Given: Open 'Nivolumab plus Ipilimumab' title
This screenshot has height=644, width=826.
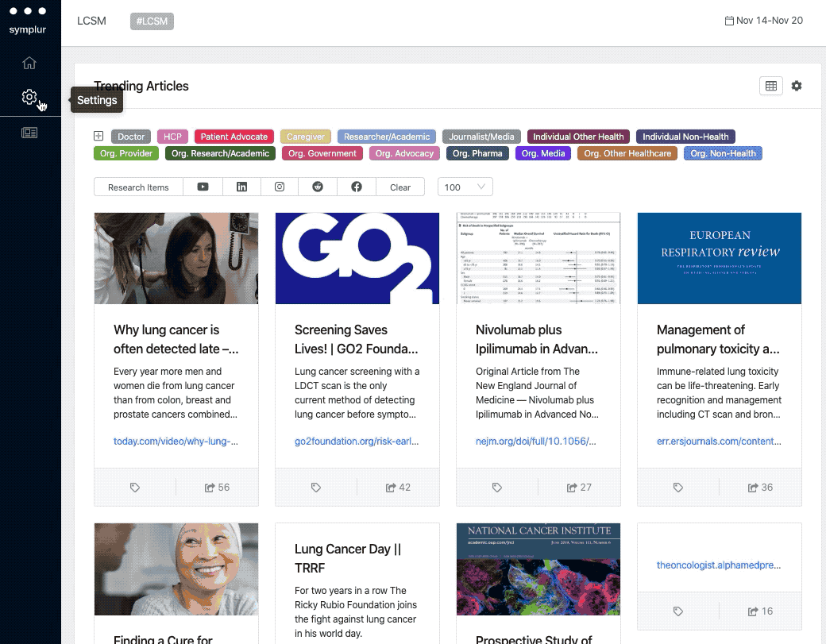Looking at the screenshot, I should tap(537, 339).
